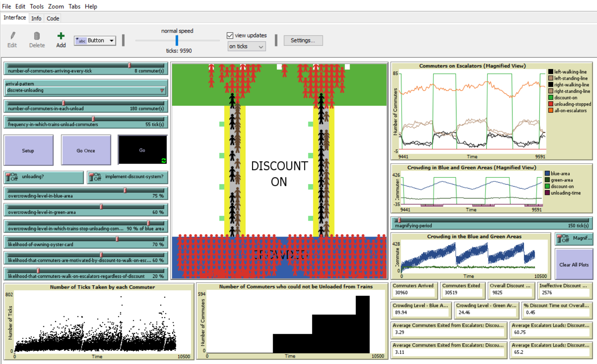Switch to the Code tab
The image size is (597, 364).
tap(53, 18)
